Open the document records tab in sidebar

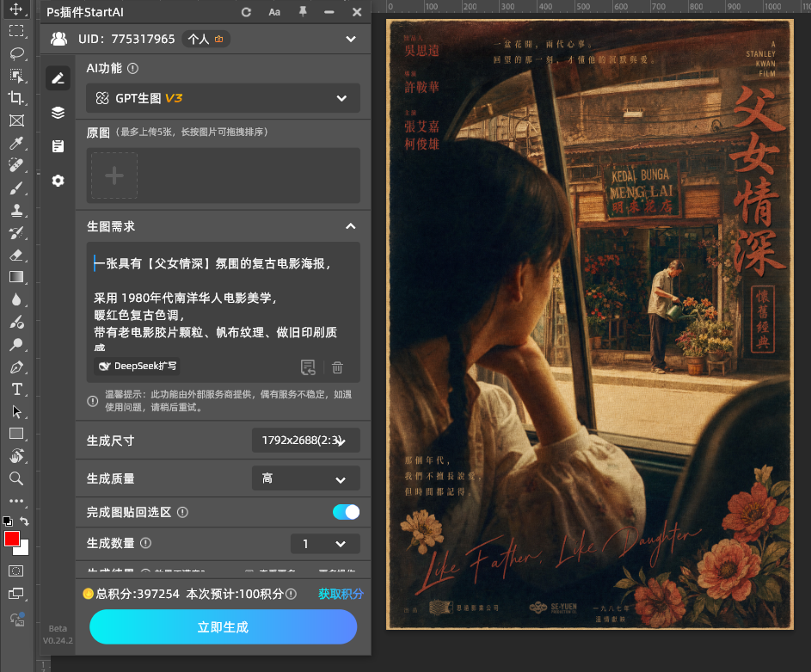pyautogui.click(x=58, y=146)
